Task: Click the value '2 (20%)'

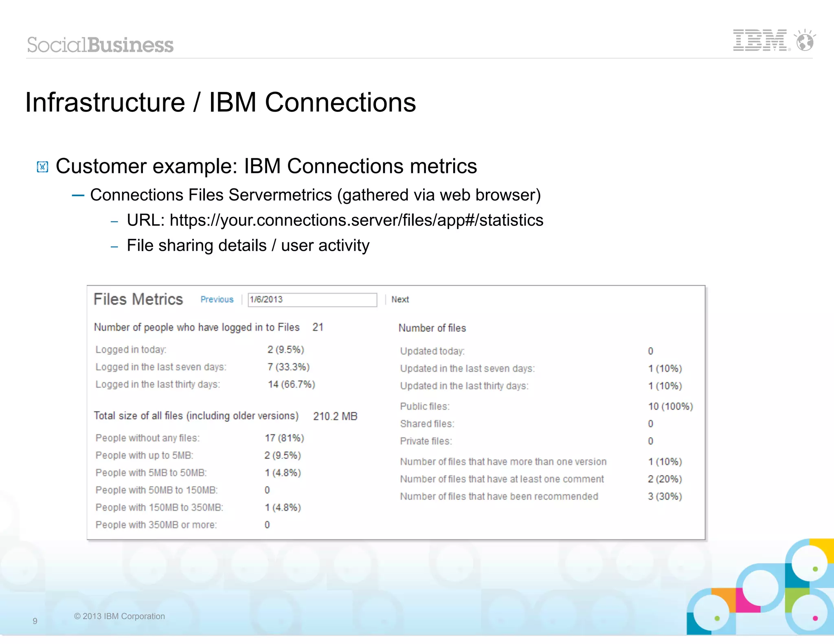Action: [665, 479]
